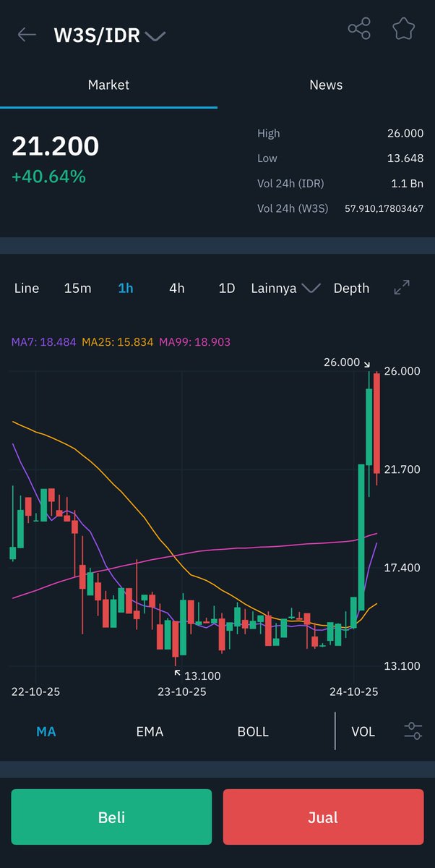This screenshot has width=435, height=868.
Task: Tap the +40.64% change value
Action: pyautogui.click(x=48, y=176)
